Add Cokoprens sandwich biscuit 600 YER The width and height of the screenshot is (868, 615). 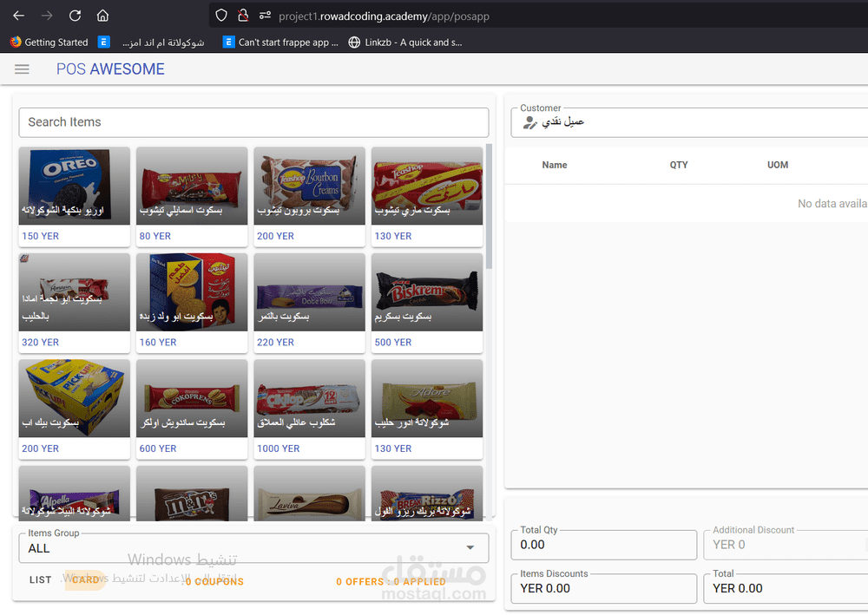tap(192, 409)
